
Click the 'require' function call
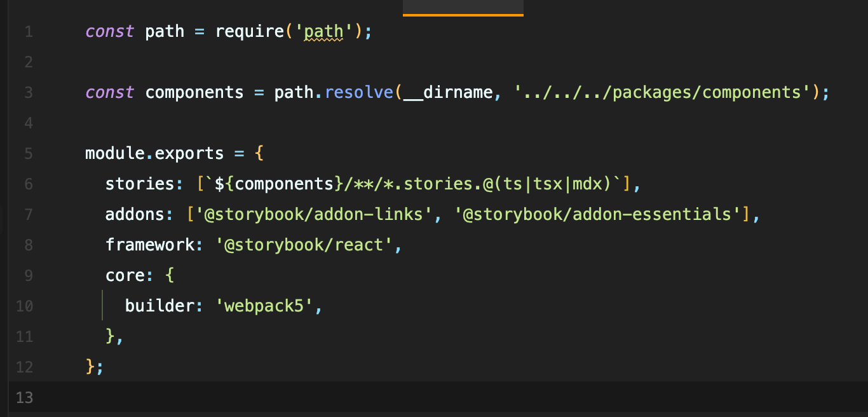[248, 31]
